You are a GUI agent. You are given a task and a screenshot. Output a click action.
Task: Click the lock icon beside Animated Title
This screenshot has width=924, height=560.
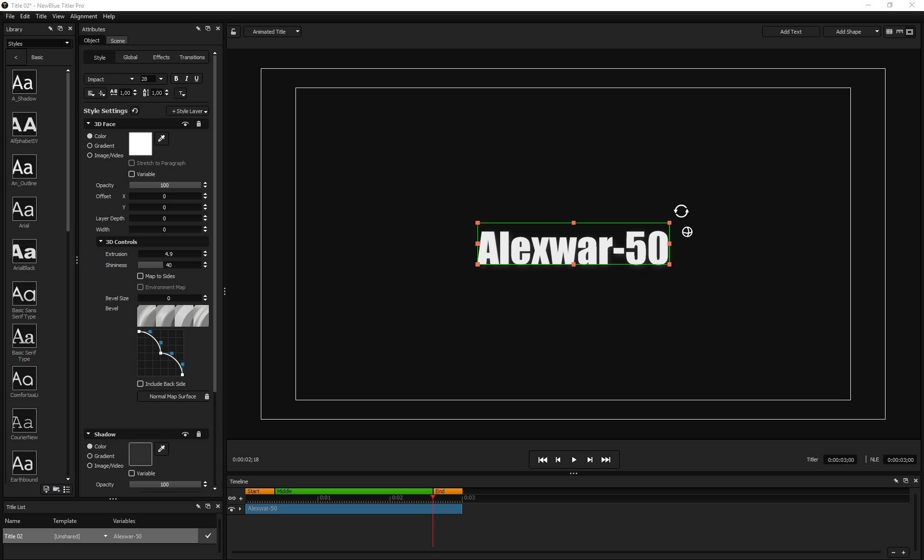(233, 32)
